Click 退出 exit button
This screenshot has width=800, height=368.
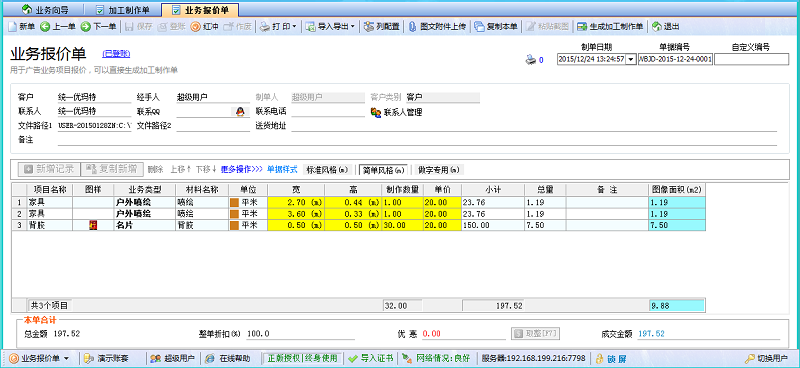point(665,27)
